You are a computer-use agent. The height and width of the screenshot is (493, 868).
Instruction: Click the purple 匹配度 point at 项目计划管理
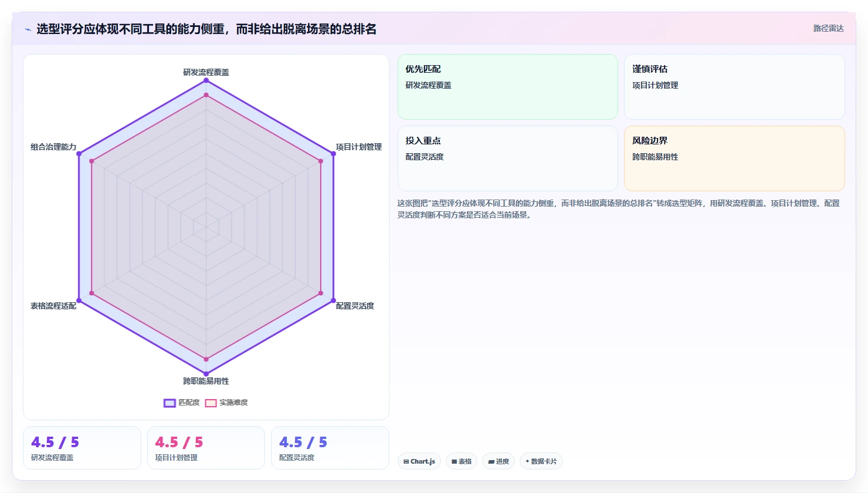point(333,154)
